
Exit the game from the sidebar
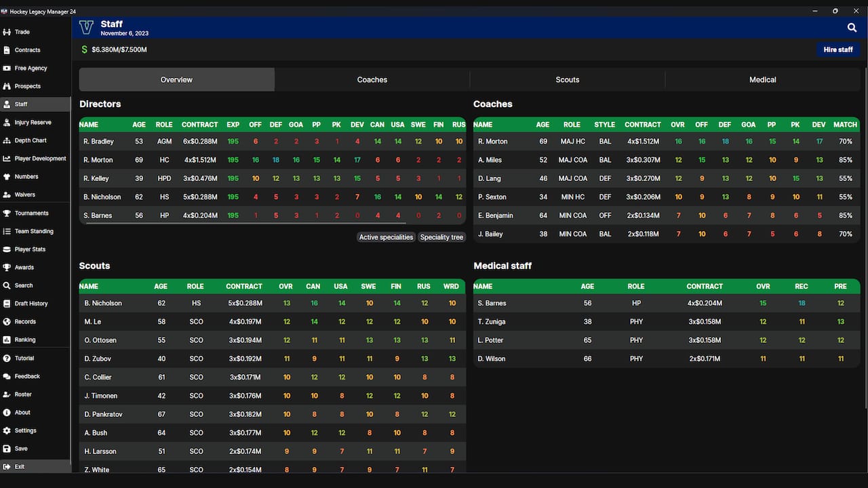(35, 467)
